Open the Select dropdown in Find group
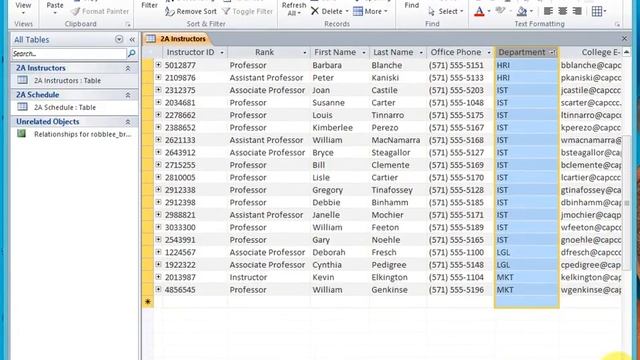Screen dimensions: 640x360 [x=445, y=11]
